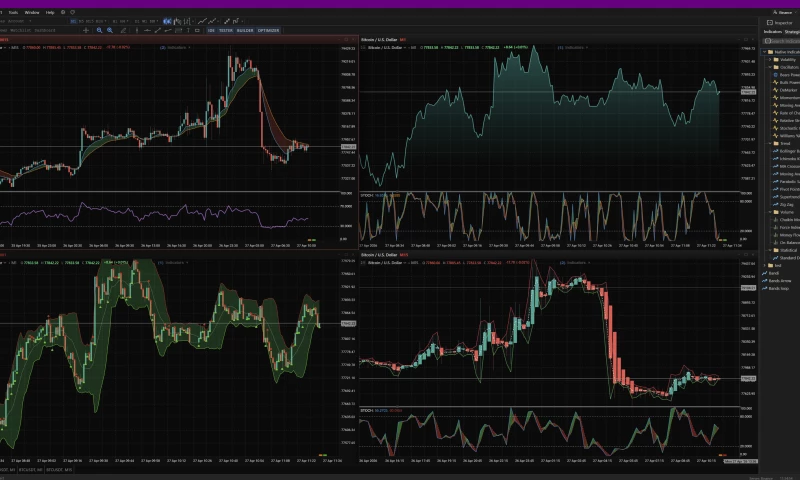
Task: Select the line chart type icon
Action: pos(203,21)
